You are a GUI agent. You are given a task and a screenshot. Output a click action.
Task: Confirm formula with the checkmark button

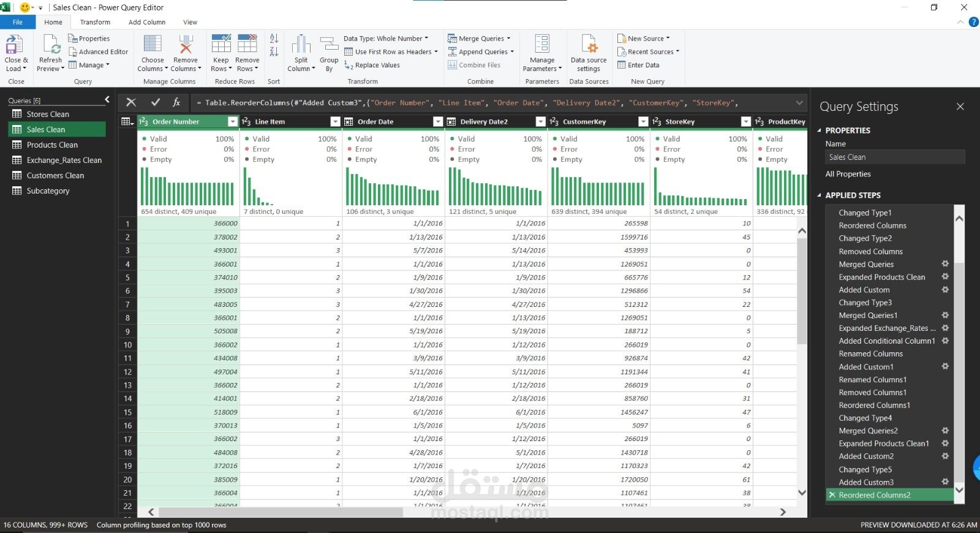(x=155, y=102)
